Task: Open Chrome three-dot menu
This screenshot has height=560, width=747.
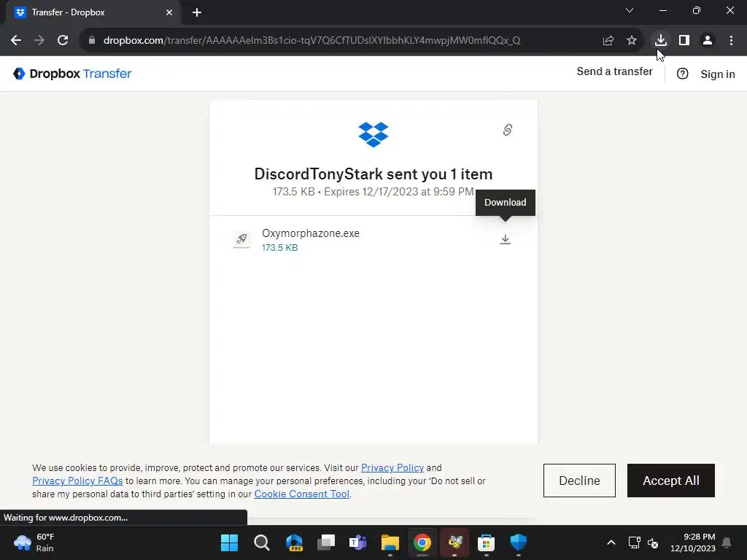Action: tap(731, 41)
